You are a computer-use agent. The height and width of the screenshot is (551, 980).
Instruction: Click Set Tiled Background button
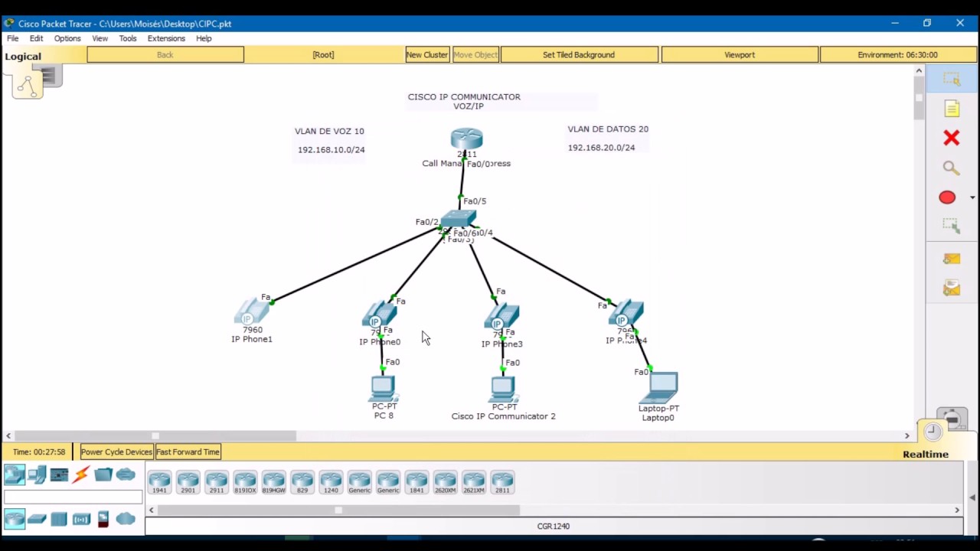coord(579,55)
